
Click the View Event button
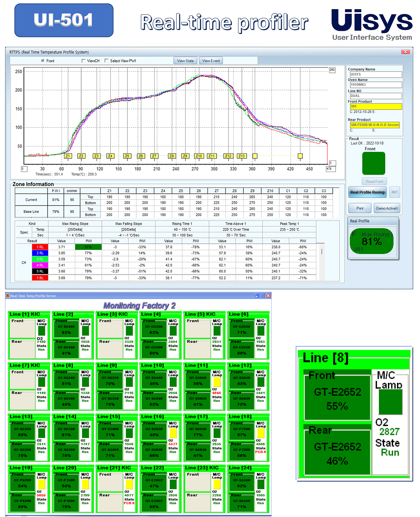211,61
